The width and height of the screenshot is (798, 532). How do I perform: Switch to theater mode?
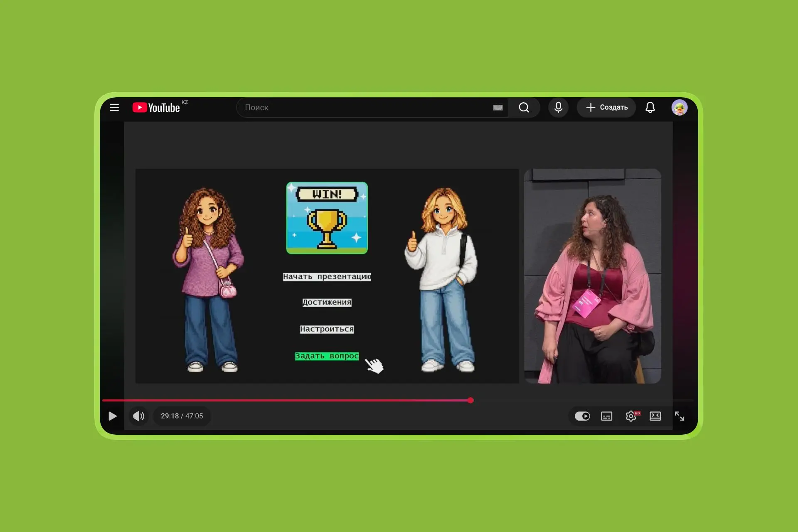click(x=655, y=416)
